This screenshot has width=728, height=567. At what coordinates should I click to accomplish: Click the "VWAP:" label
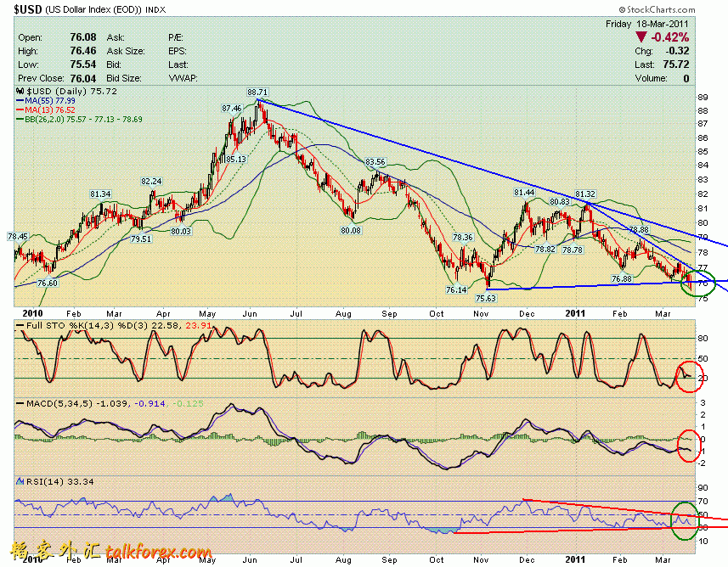[x=183, y=78]
